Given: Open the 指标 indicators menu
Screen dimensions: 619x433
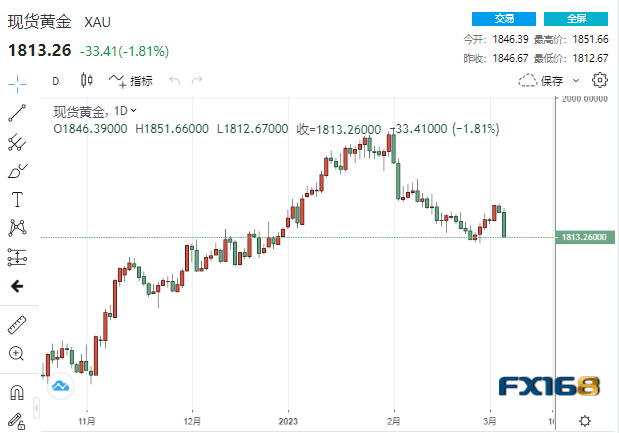Looking at the screenshot, I should coord(131,81).
